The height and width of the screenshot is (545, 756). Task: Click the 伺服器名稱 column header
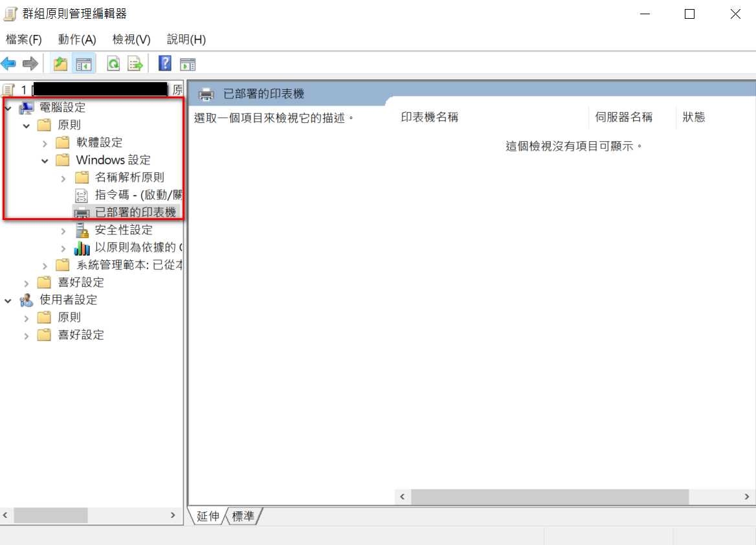[x=623, y=117]
